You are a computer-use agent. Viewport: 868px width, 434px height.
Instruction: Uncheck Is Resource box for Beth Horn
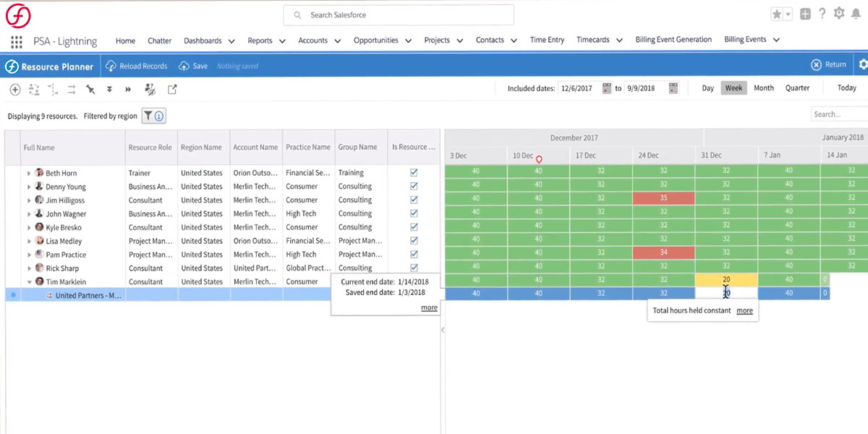414,173
